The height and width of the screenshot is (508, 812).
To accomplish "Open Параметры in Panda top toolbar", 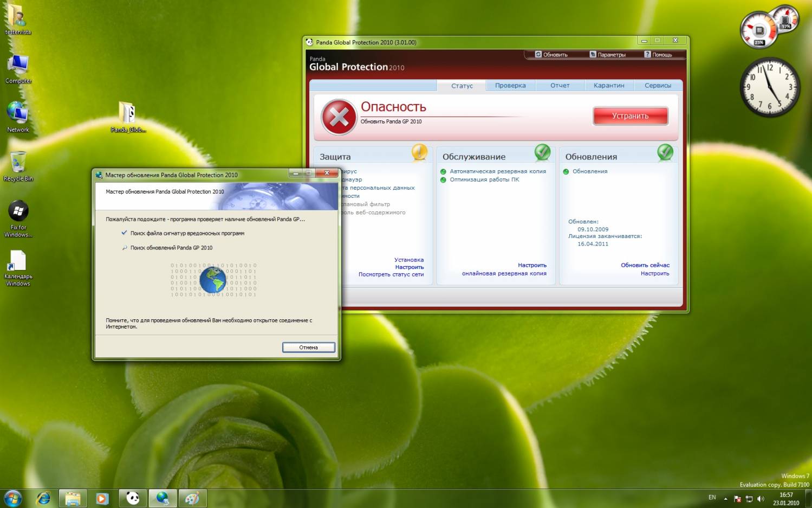I will [608, 55].
